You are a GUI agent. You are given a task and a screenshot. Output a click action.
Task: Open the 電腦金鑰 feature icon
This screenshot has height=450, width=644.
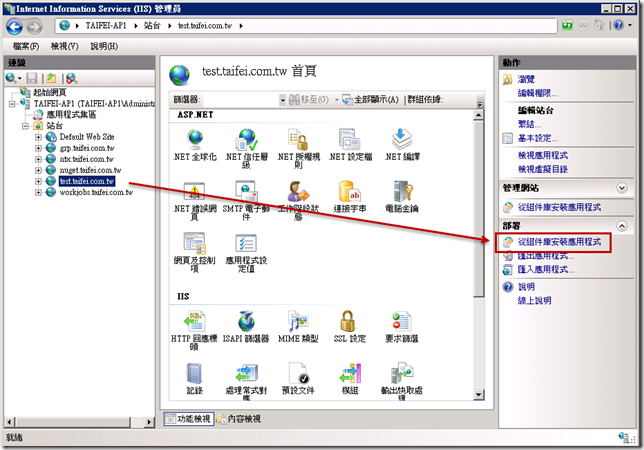click(x=402, y=197)
